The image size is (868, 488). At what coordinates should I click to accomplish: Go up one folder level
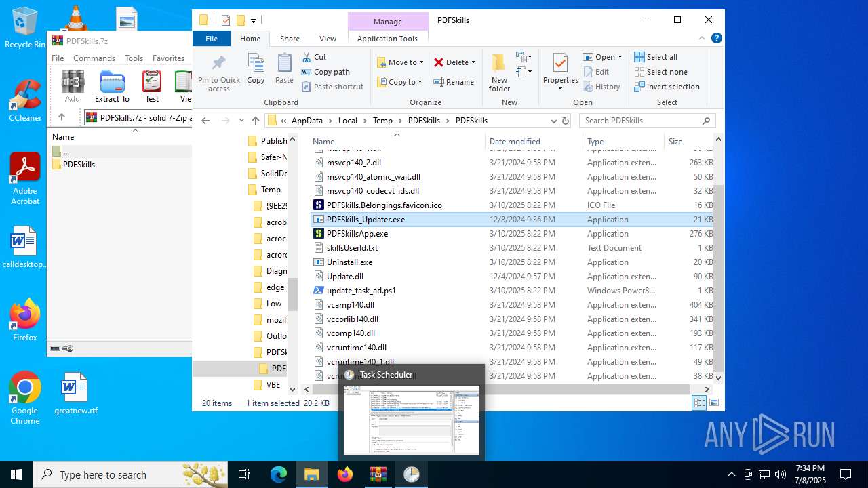256,121
